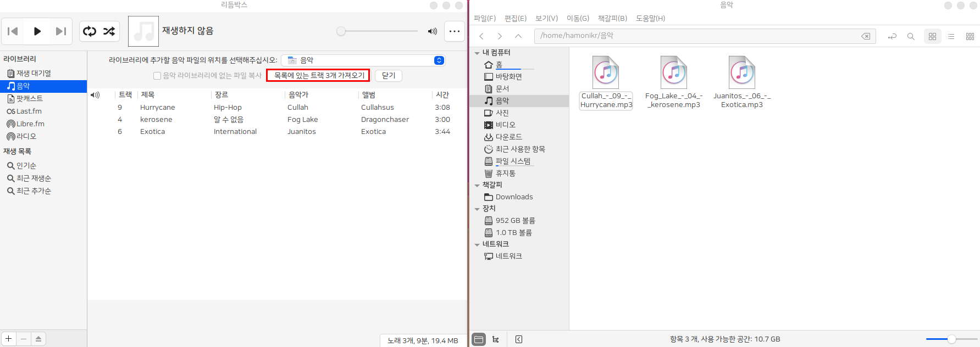Toggle repeat playback mode
The width and height of the screenshot is (980, 347).
(90, 31)
